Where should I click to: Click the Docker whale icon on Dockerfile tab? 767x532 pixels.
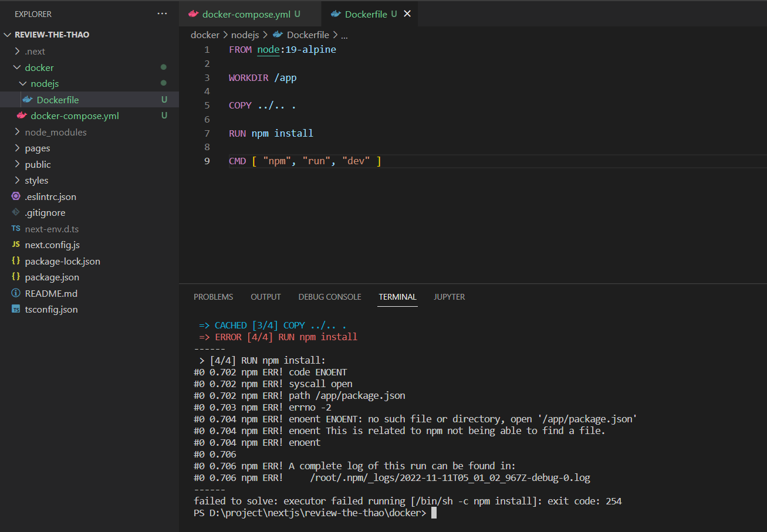point(335,14)
